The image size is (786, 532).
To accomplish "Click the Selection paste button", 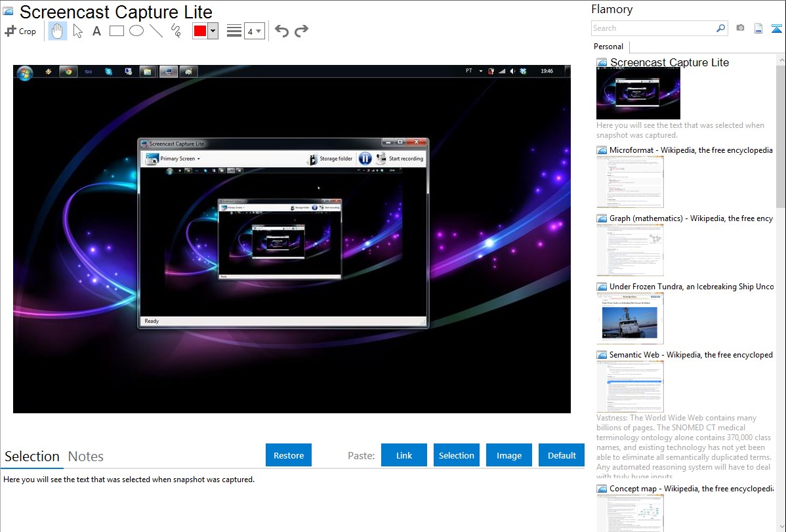I will 456,455.
